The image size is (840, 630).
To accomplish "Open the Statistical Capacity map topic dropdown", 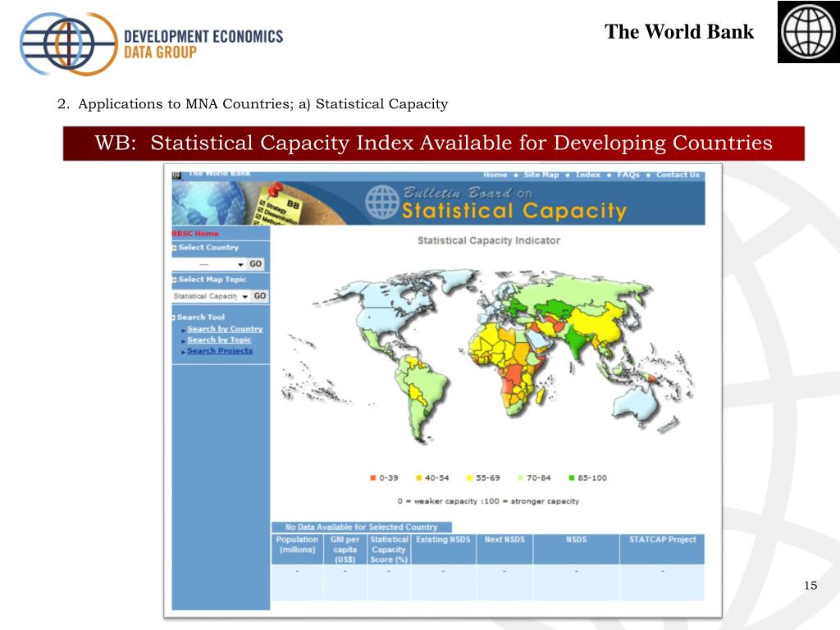I will tap(211, 296).
